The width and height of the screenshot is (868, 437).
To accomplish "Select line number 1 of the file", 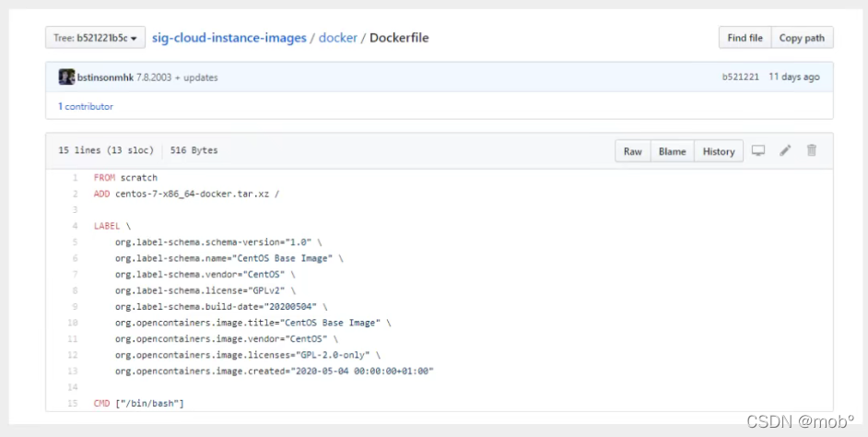I will point(74,178).
